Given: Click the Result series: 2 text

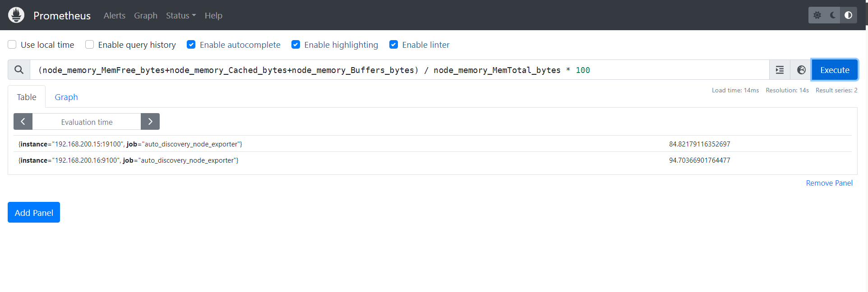Looking at the screenshot, I should [x=836, y=90].
